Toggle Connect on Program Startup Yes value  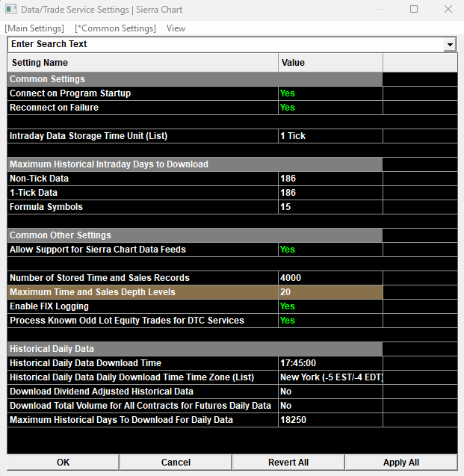(x=330, y=93)
